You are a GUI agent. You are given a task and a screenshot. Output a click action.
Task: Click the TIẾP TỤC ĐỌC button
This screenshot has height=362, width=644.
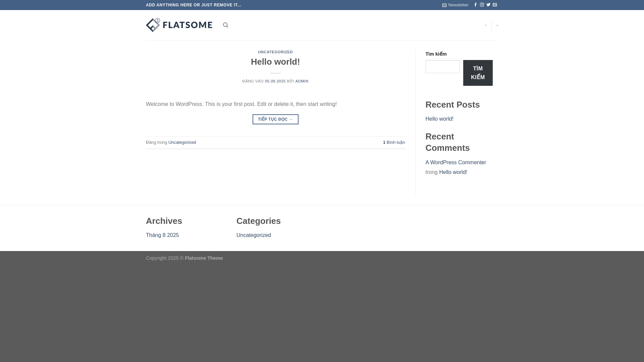(x=275, y=119)
